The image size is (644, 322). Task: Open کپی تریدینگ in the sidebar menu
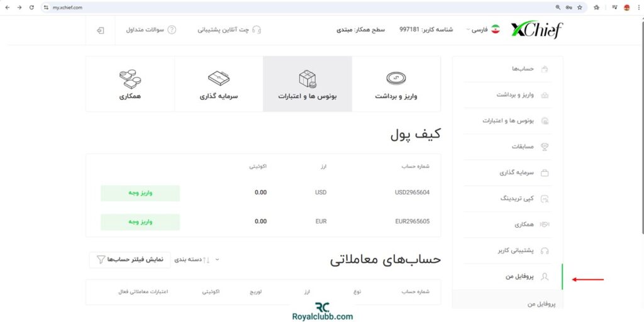point(508,199)
